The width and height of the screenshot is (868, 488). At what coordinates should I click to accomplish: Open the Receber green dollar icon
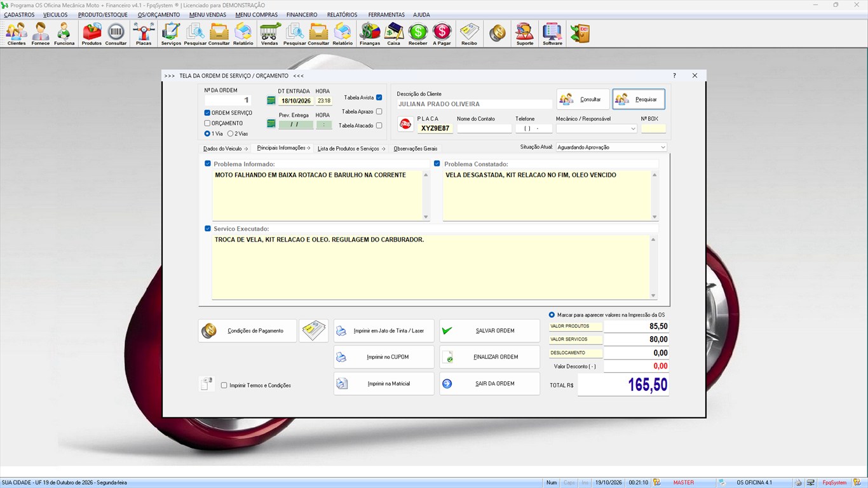[418, 34]
